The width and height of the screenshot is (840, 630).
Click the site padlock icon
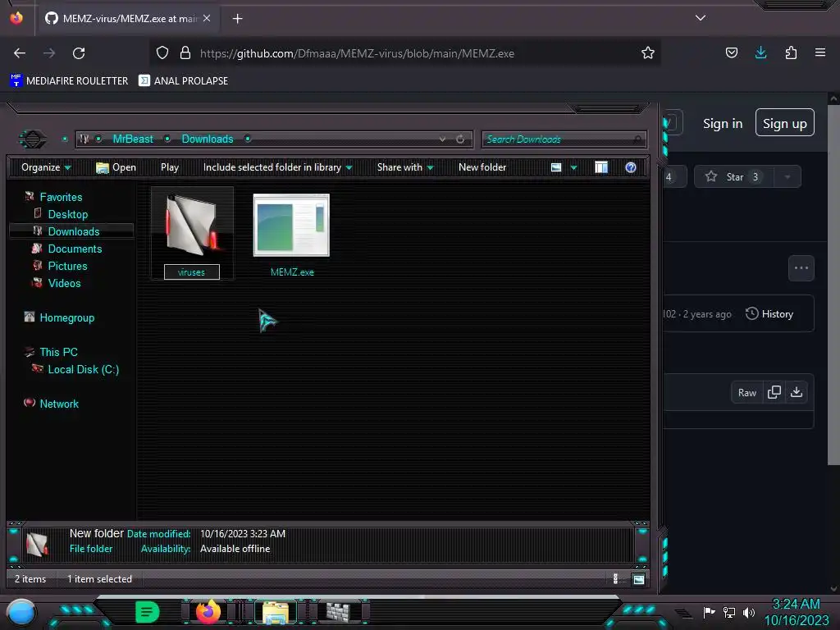coord(185,53)
